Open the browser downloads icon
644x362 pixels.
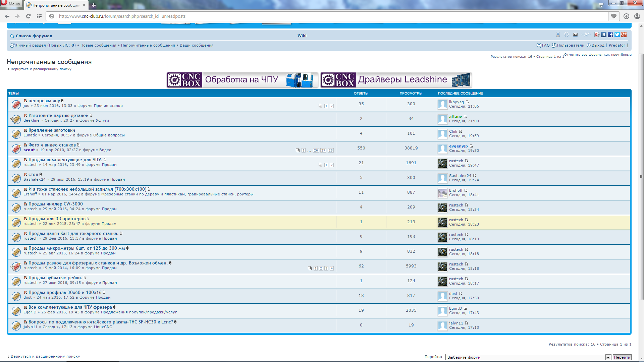click(626, 16)
